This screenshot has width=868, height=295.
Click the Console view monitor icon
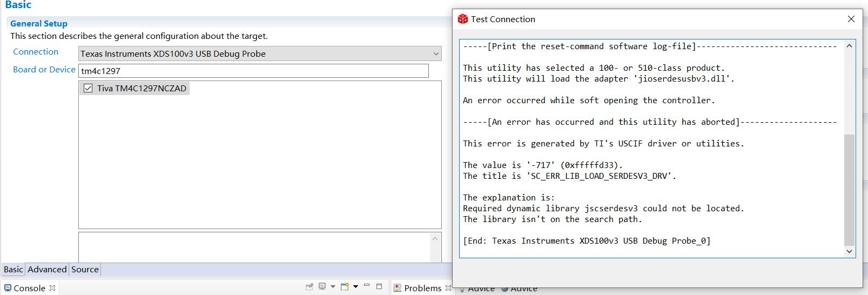[x=8, y=288]
